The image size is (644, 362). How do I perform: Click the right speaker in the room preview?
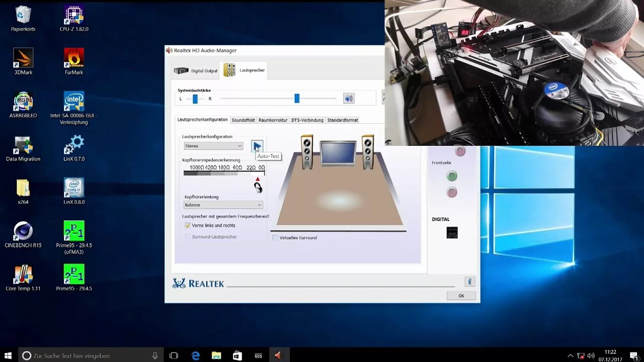pos(368,151)
